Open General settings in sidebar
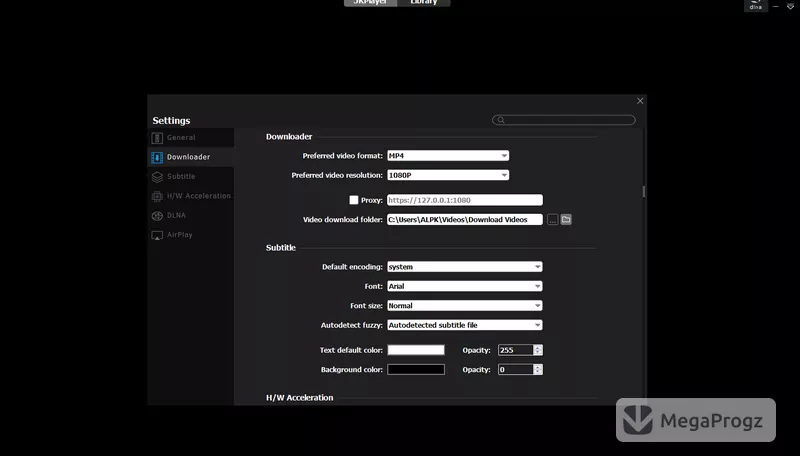Viewport: 800px width, 456px height. click(191, 138)
